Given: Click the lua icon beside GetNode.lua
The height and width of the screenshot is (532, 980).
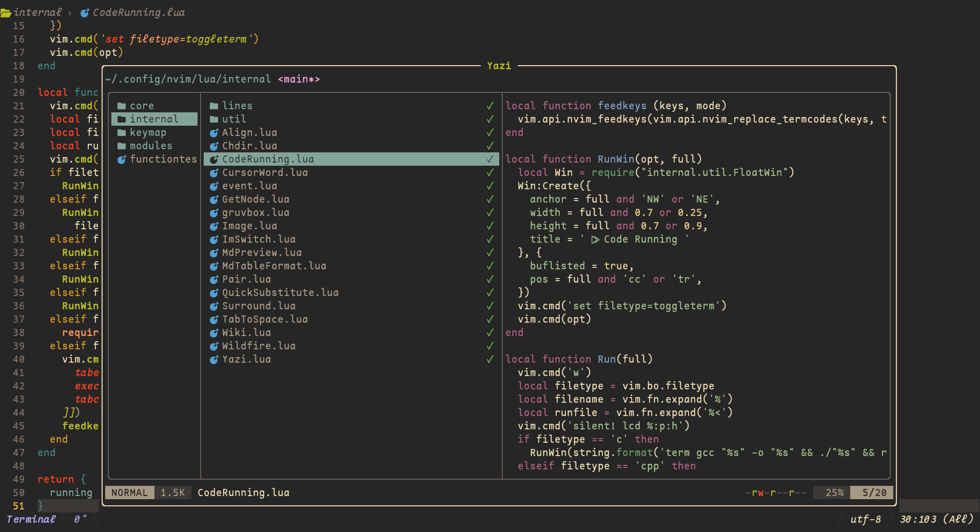Looking at the screenshot, I should (x=214, y=200).
